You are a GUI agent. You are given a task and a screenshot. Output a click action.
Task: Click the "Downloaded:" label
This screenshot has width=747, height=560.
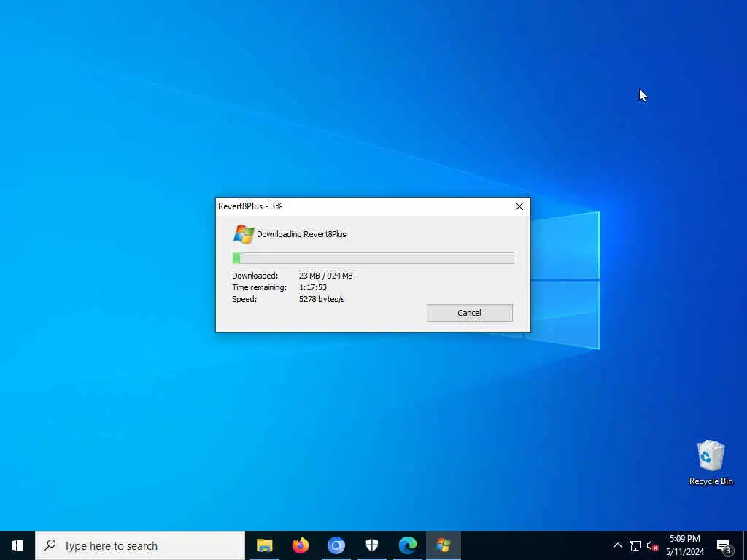point(255,276)
